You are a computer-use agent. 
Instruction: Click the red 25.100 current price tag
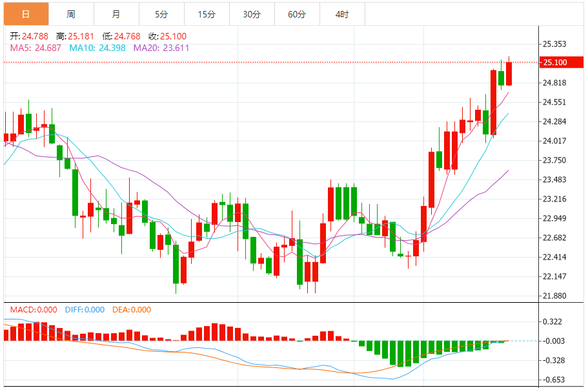[x=562, y=62]
